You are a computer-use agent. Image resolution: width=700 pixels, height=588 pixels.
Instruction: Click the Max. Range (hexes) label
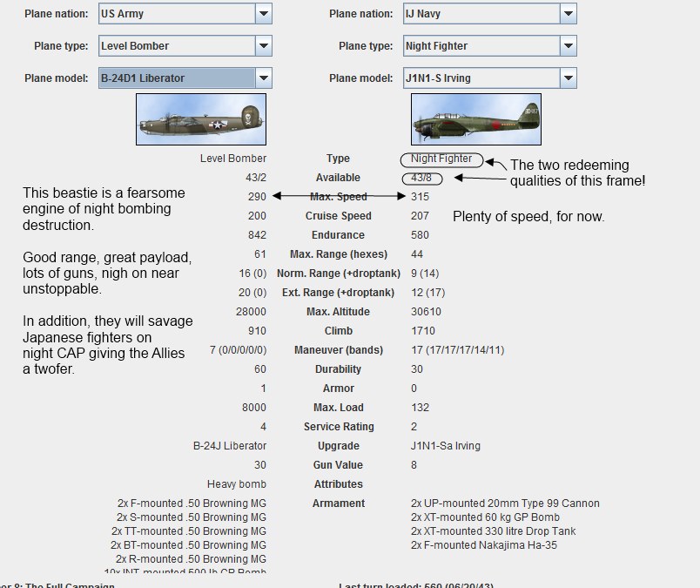pyautogui.click(x=339, y=254)
